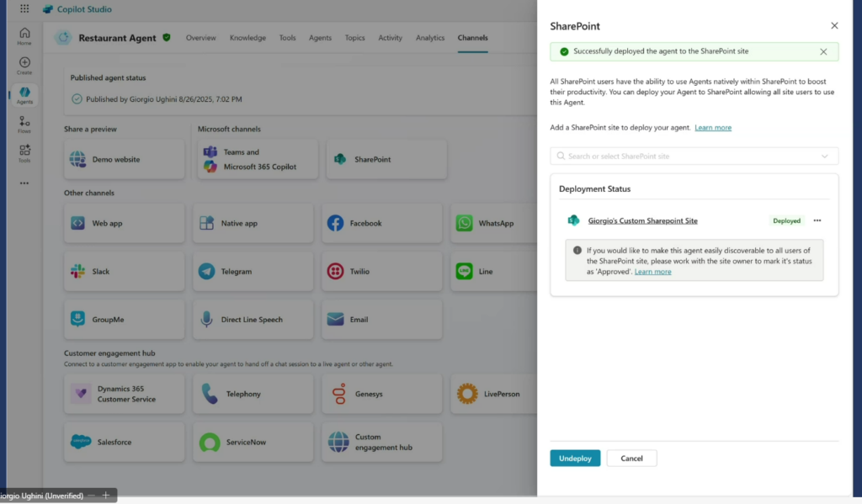This screenshot has height=504, width=862.
Task: Click the Cancel button
Action: (x=631, y=459)
